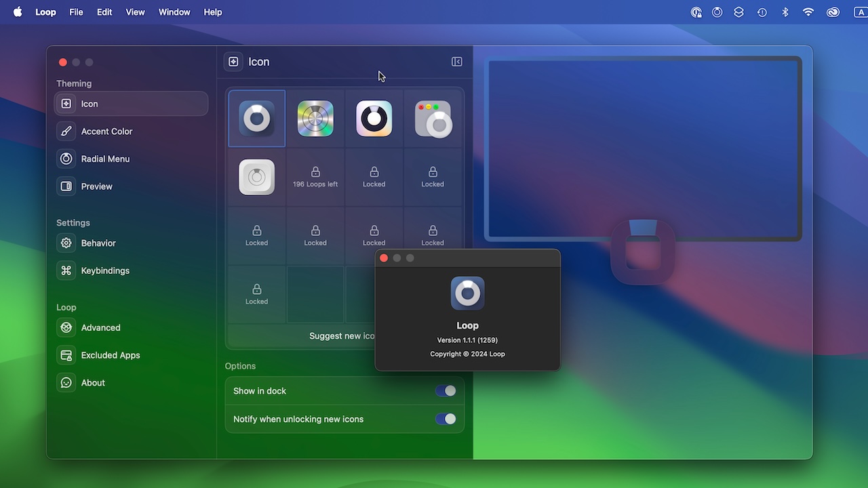Open Creative Cloud menu bar icon
The width and height of the screenshot is (868, 488).
coord(833,12)
